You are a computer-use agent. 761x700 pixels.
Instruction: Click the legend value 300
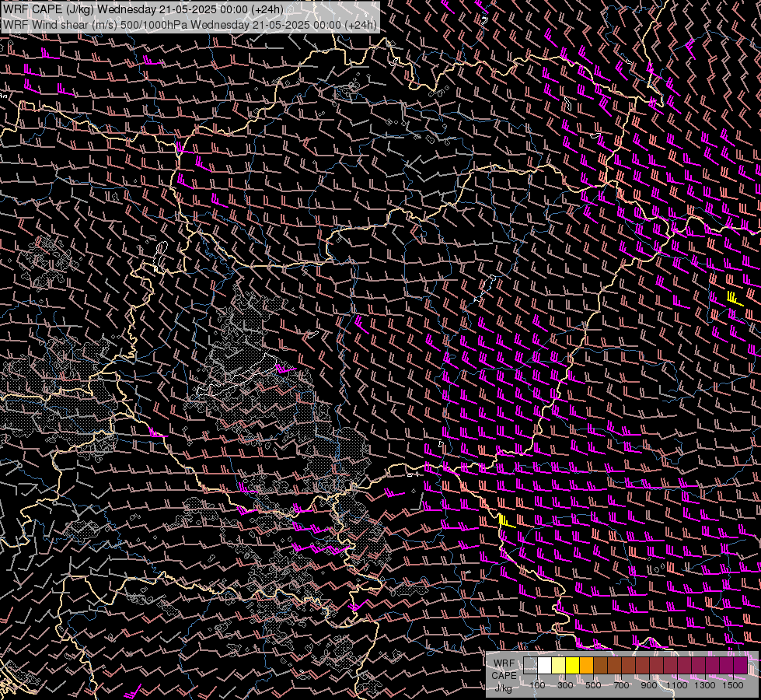pos(565,685)
